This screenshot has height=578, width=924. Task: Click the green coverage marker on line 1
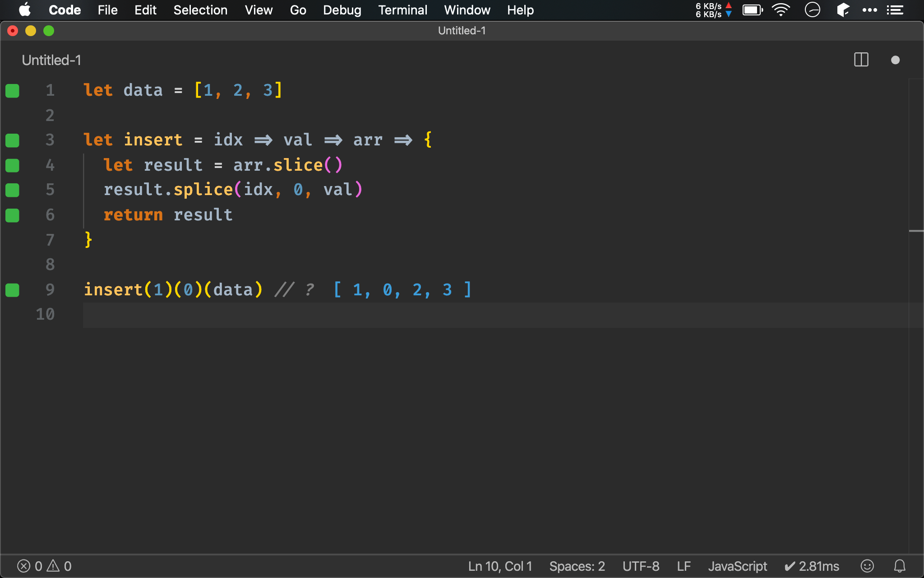(x=12, y=91)
